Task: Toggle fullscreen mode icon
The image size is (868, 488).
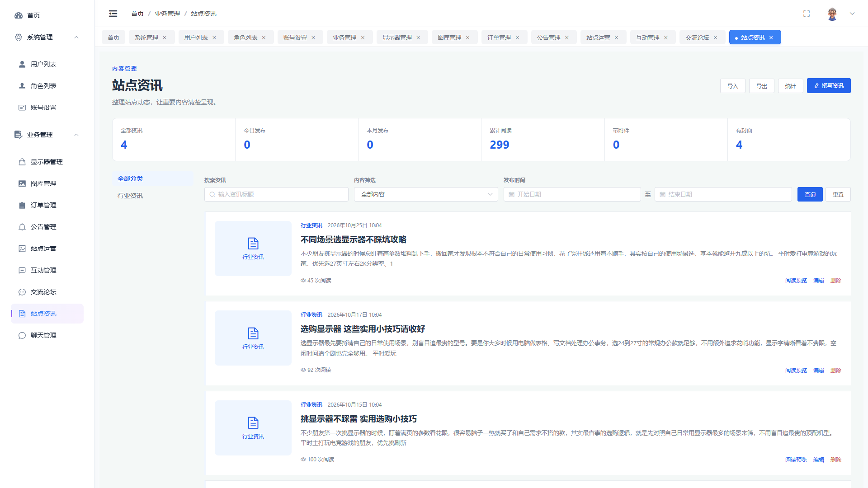Action: tap(807, 14)
